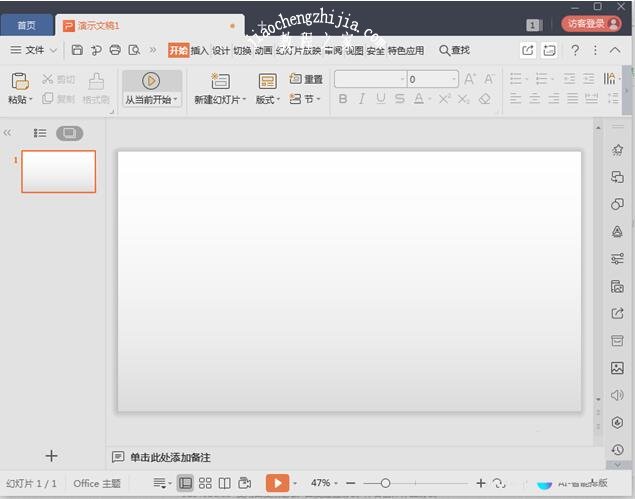
Task: Click the guest login (访客登录) button
Action: point(592,24)
